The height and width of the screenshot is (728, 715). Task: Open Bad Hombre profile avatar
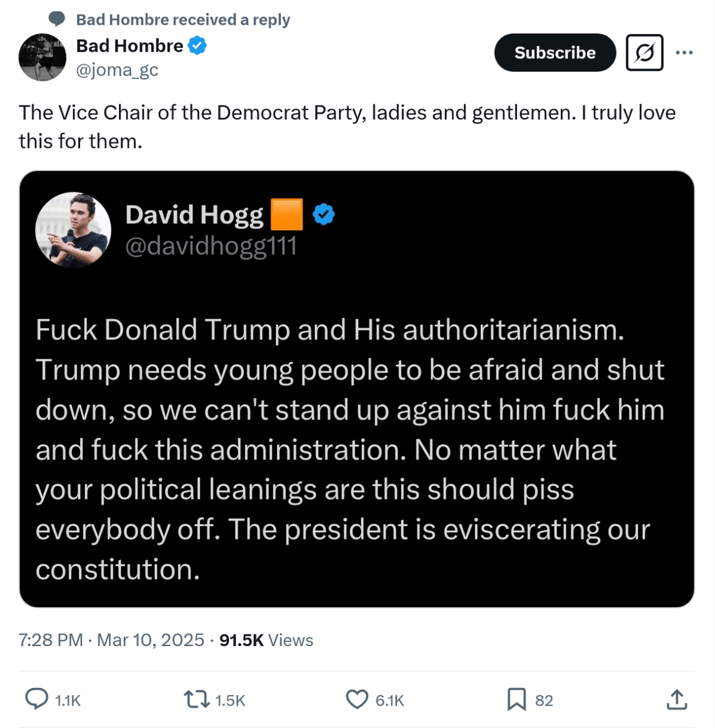pos(42,57)
